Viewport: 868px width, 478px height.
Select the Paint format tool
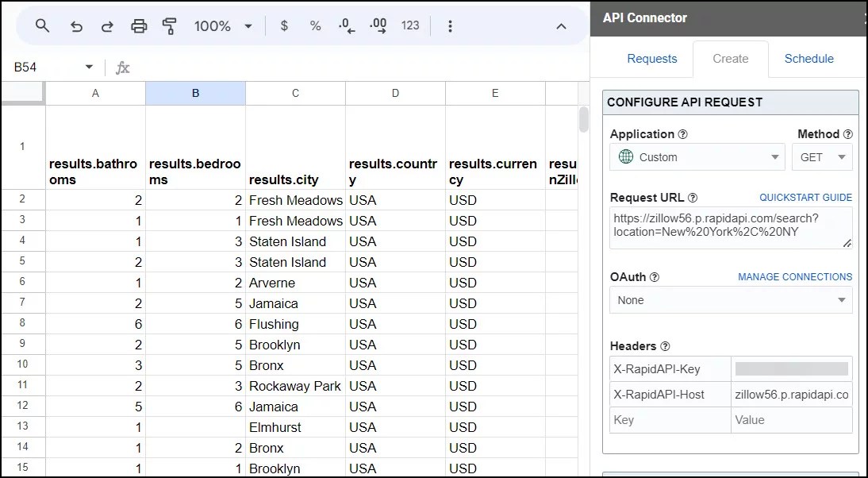pyautogui.click(x=169, y=25)
